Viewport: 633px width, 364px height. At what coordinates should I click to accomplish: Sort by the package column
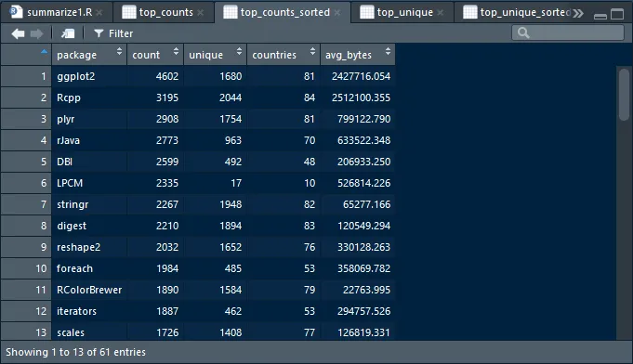(x=89, y=55)
